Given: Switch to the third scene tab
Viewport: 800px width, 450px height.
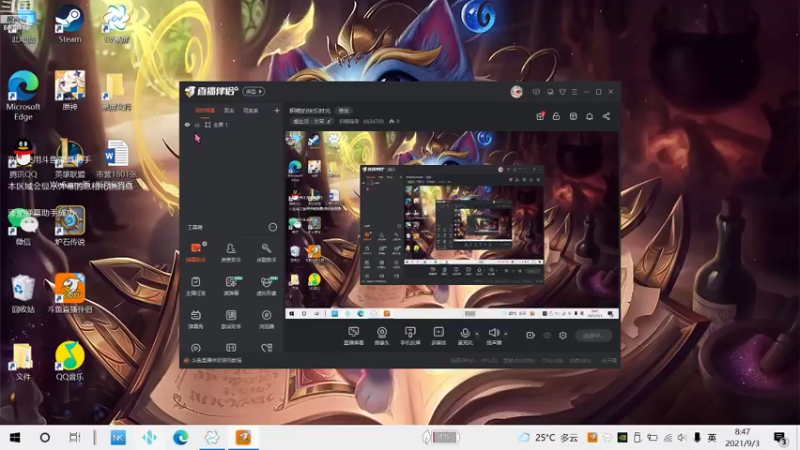Looking at the screenshot, I should pyautogui.click(x=251, y=110).
